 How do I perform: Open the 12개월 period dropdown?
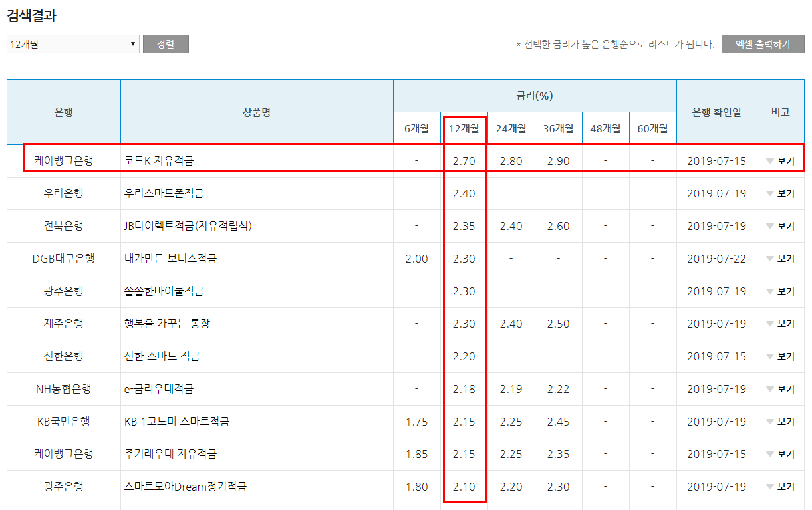click(x=73, y=44)
